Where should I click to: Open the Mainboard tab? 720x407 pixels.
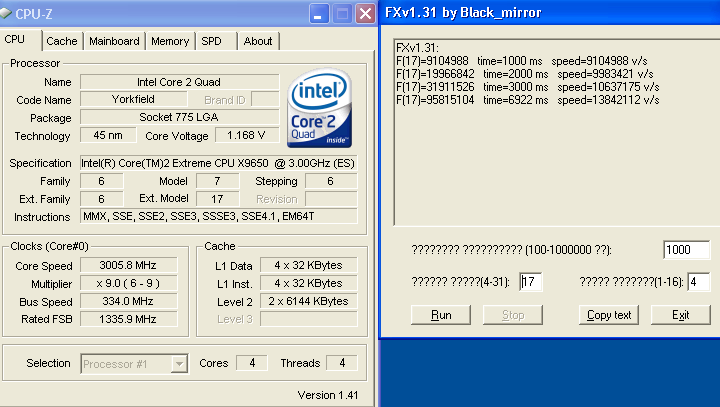point(114,41)
